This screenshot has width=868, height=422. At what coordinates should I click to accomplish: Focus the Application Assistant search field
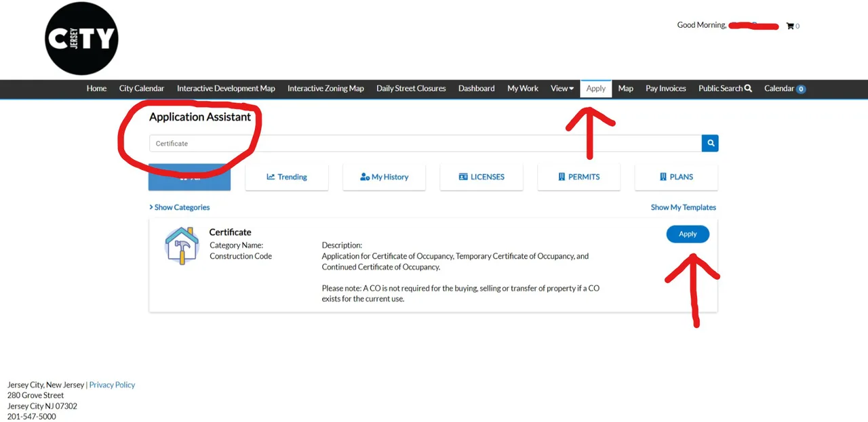(x=425, y=143)
